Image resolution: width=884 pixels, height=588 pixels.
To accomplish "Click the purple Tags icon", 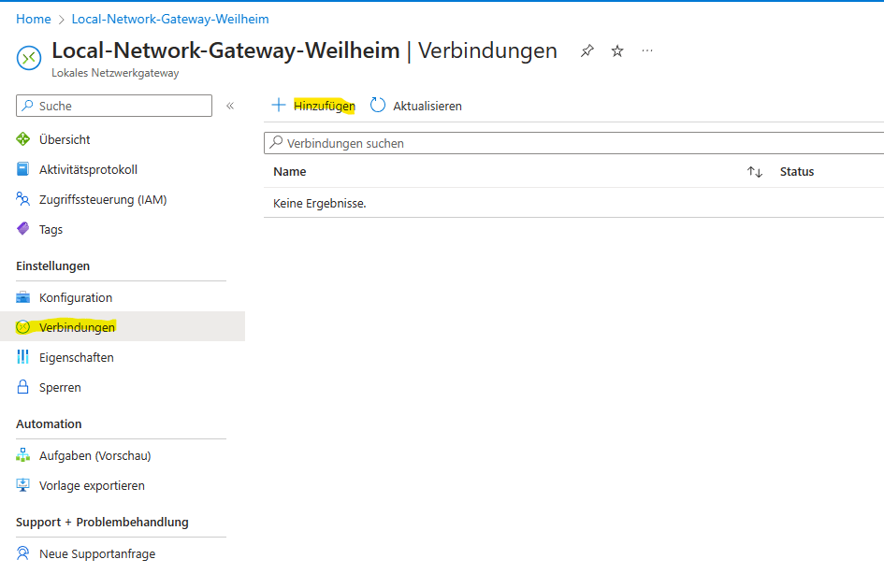I will (x=23, y=229).
